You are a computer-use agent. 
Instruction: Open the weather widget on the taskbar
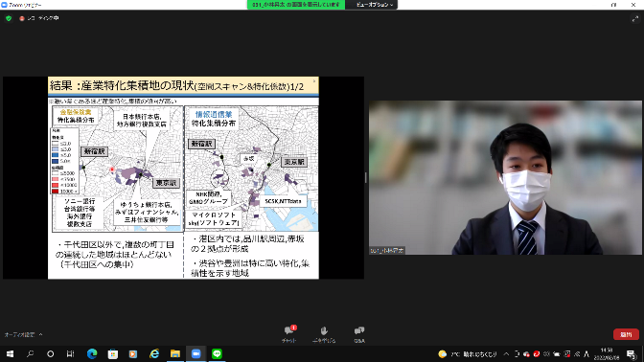pos(468,354)
